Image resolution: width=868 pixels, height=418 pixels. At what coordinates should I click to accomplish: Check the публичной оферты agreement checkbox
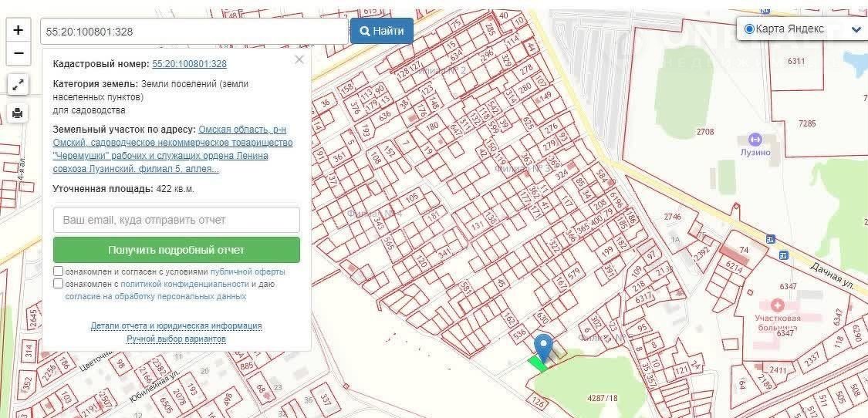pos(59,271)
